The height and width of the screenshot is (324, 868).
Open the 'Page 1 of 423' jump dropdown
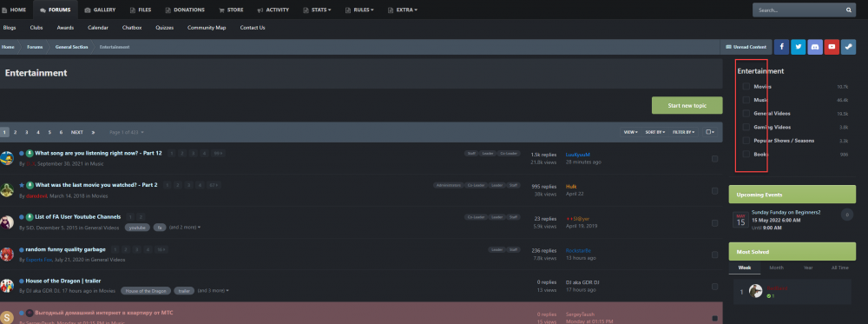126,132
